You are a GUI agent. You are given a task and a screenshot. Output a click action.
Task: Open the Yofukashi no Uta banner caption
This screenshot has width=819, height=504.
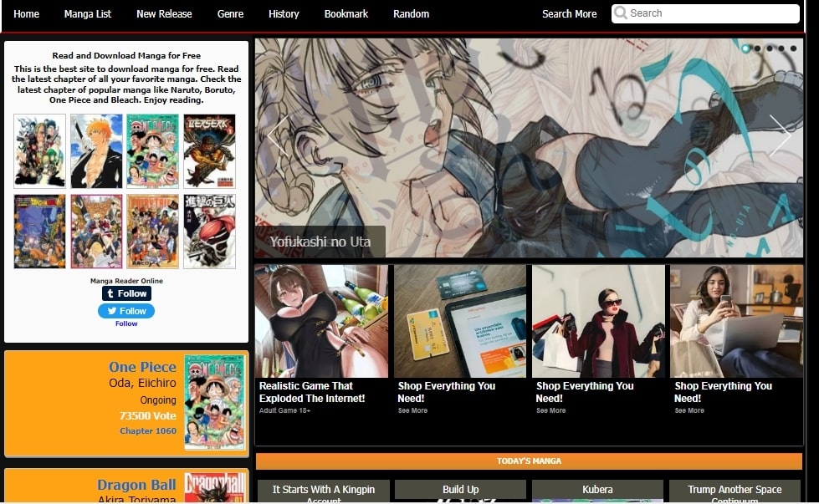coord(320,242)
